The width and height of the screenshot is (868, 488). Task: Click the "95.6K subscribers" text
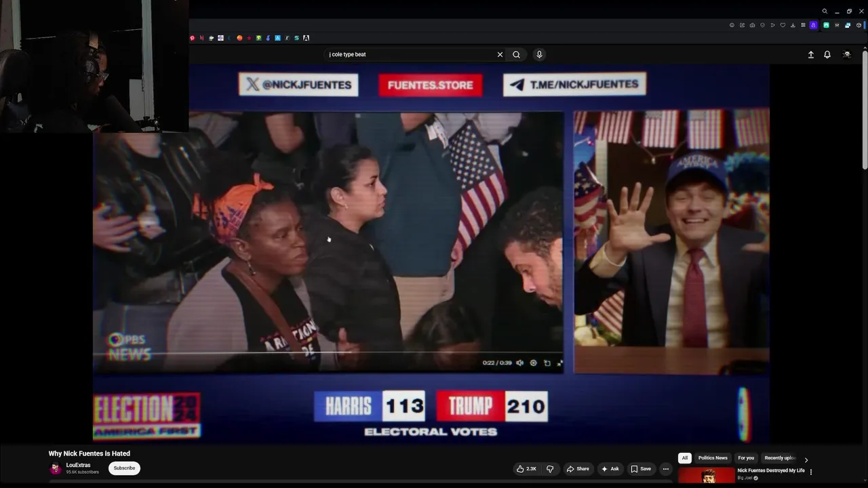tap(82, 472)
